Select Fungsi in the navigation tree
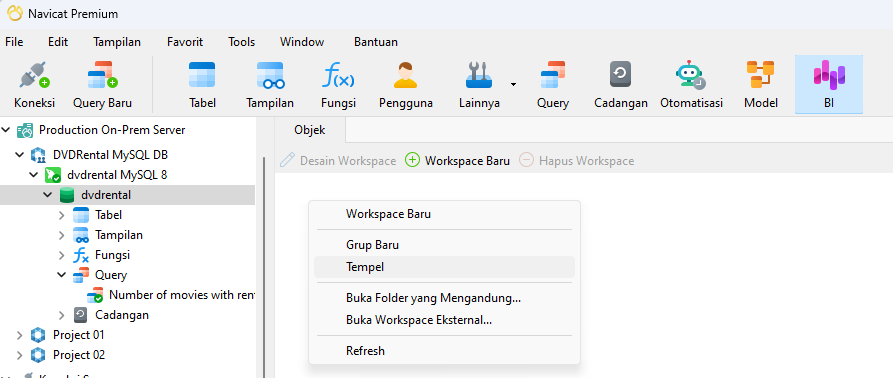This screenshot has width=893, height=378. click(112, 255)
